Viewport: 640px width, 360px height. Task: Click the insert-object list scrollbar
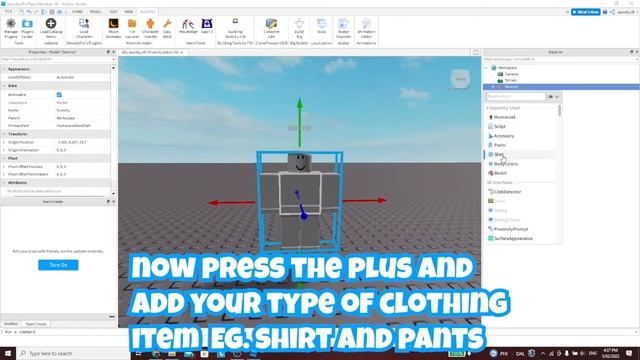click(560, 110)
